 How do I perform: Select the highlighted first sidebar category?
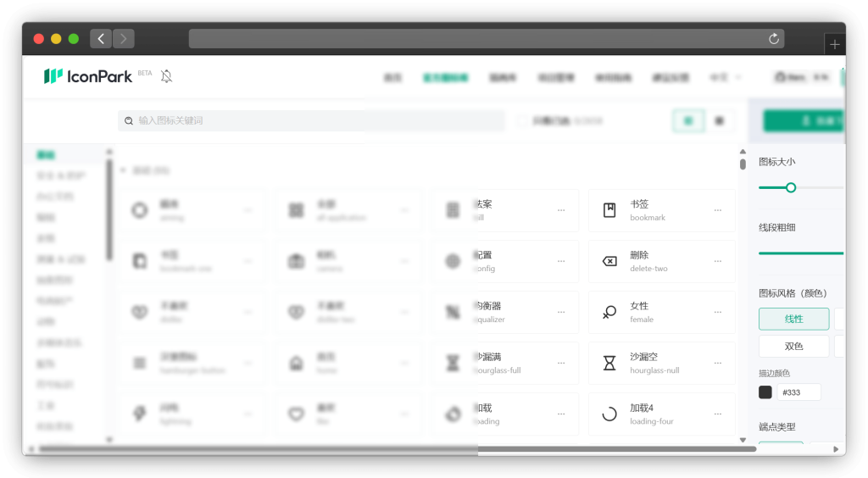tap(46, 155)
